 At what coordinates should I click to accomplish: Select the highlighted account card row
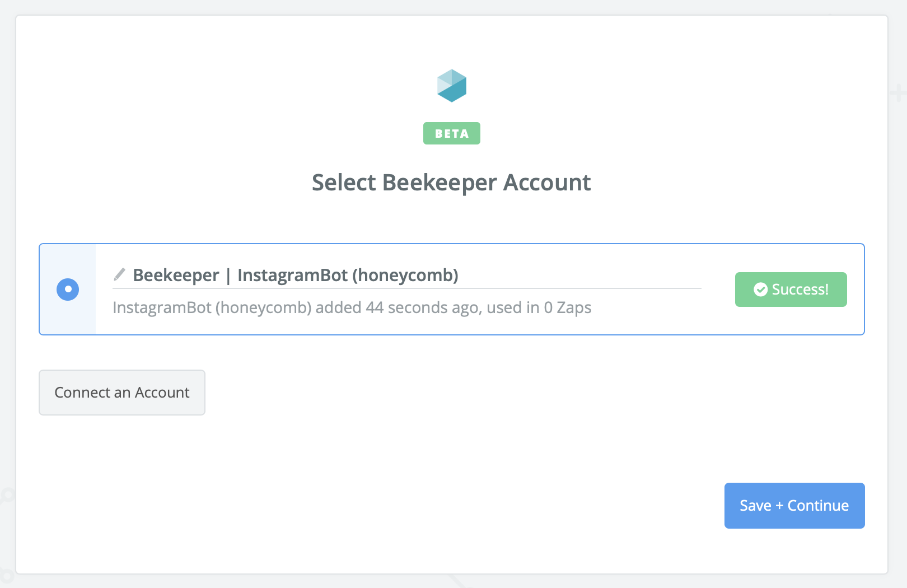[452, 290]
